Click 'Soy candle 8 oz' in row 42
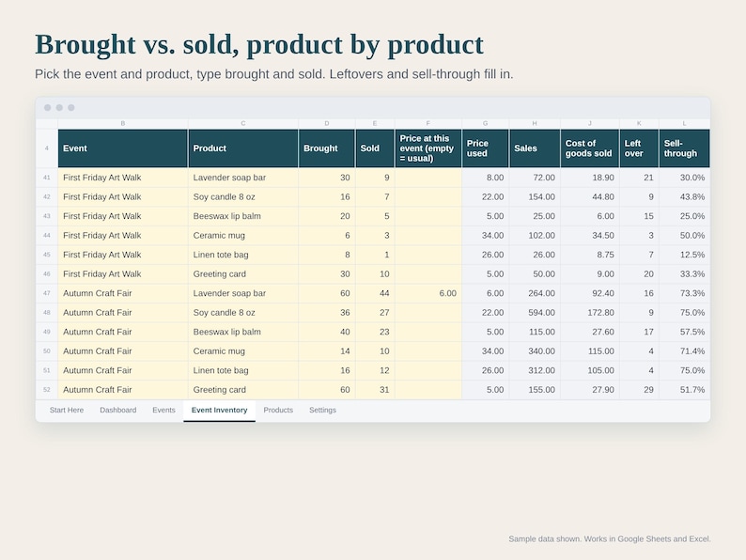Viewport: 746px width, 560px height. pos(225,197)
